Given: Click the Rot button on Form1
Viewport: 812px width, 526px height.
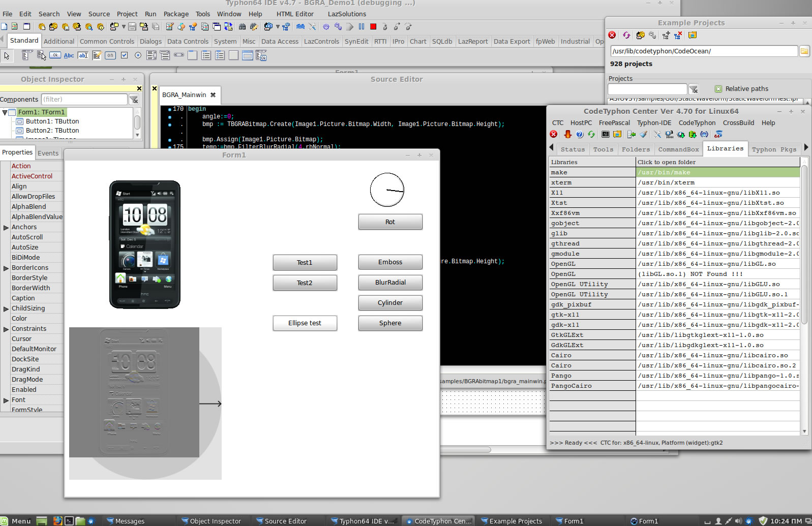Looking at the screenshot, I should point(390,222).
